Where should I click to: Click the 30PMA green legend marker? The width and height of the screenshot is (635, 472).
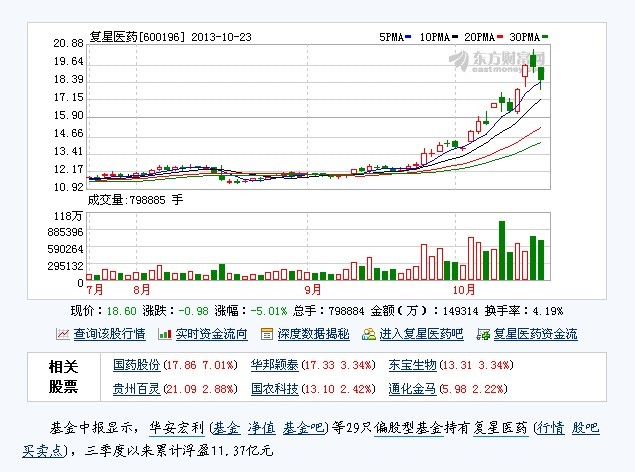point(545,37)
